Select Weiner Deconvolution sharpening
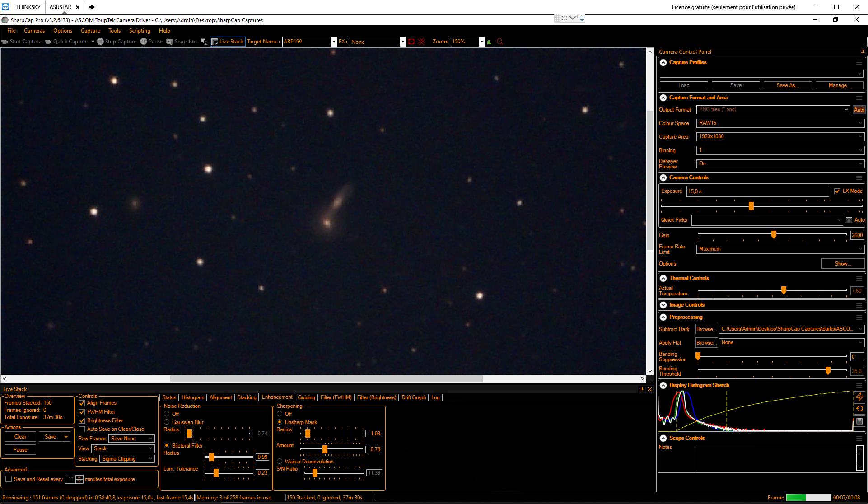Viewport: 868px width, 504px height. (x=280, y=462)
